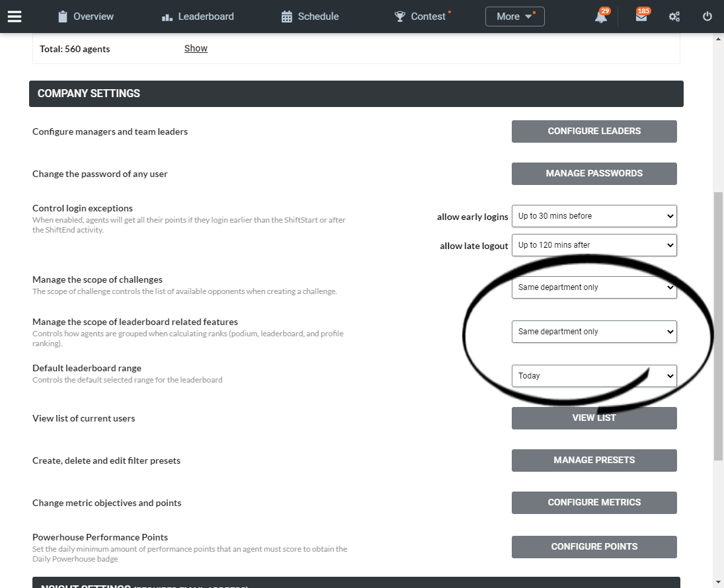Click the Schedule calendar icon
This screenshot has width=724, height=588.
tap(287, 17)
